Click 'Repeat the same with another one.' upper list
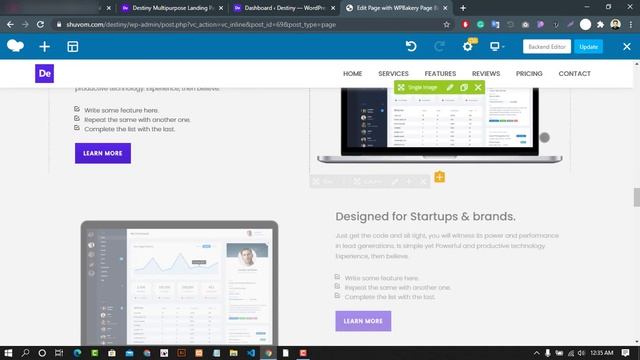Viewport: 640px width, 360px height. pyautogui.click(x=137, y=120)
